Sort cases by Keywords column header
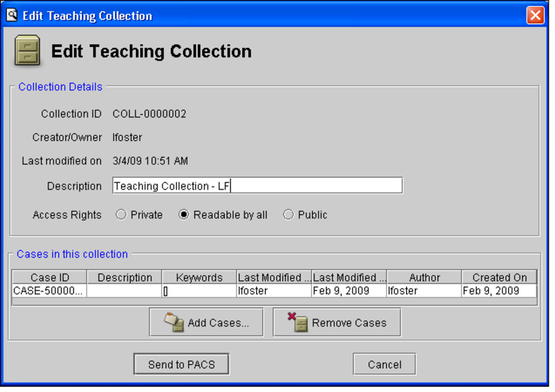 tap(199, 278)
